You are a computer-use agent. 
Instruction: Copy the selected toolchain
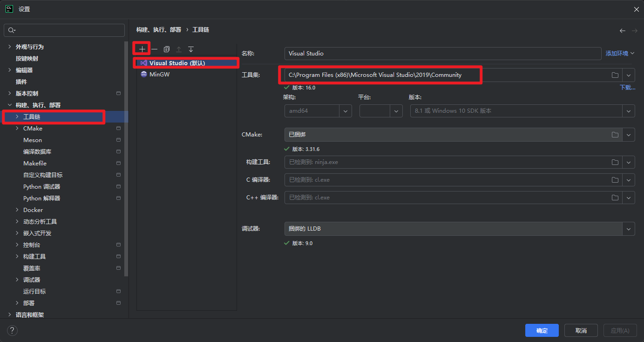[x=167, y=49]
